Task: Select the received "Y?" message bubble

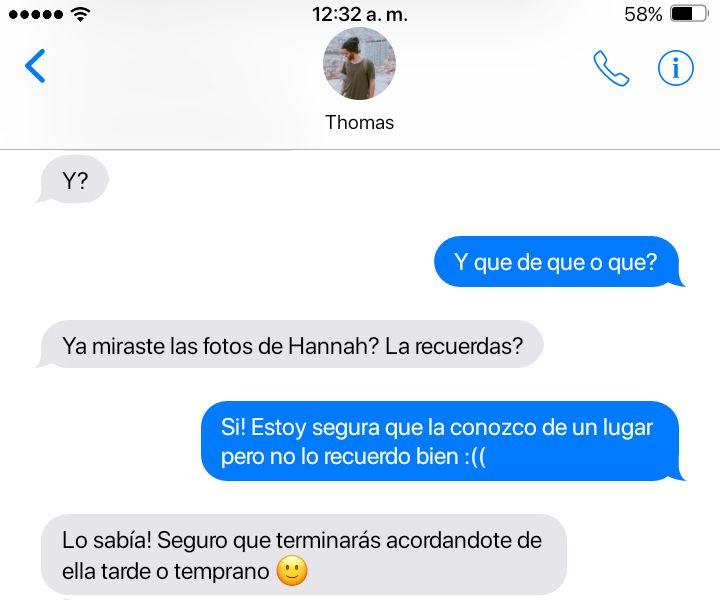Action: 73,179
